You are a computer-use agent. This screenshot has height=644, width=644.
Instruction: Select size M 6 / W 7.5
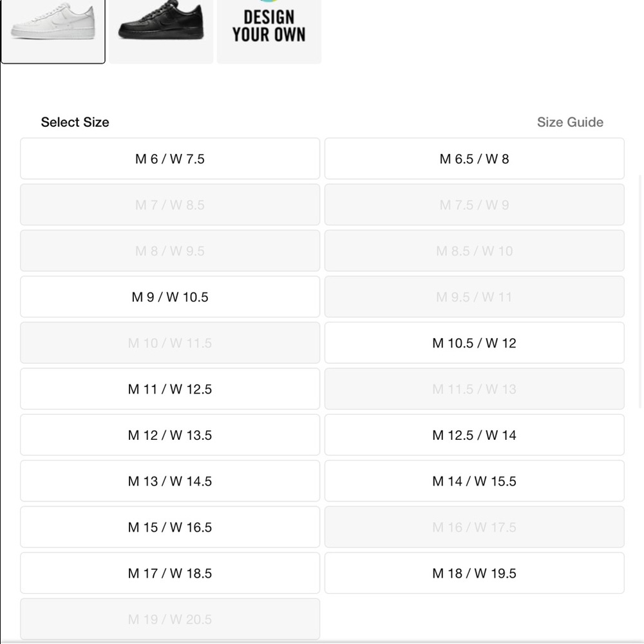click(x=169, y=158)
